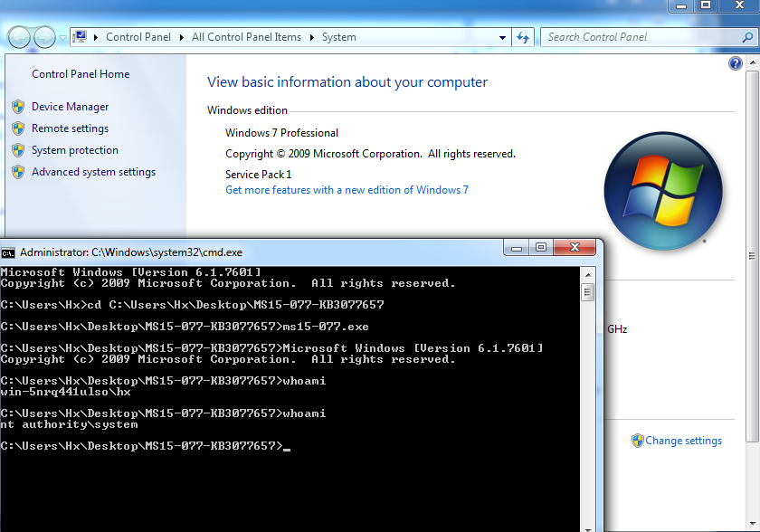
Task: Open Control Panel Home link
Action: coord(81,74)
